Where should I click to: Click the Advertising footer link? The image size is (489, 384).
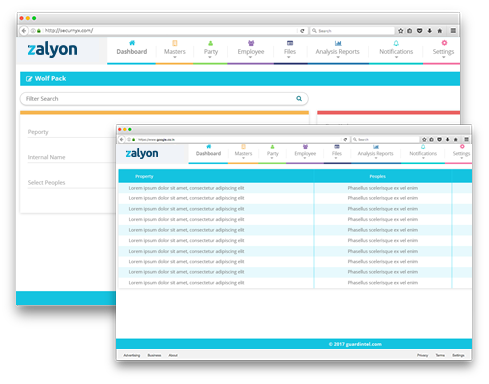click(132, 355)
